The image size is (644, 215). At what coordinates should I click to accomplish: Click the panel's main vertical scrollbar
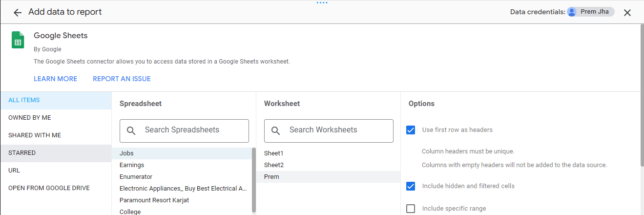(642, 95)
